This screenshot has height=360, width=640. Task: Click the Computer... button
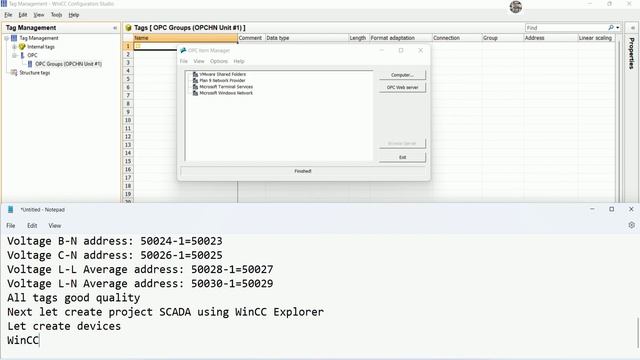(x=402, y=75)
